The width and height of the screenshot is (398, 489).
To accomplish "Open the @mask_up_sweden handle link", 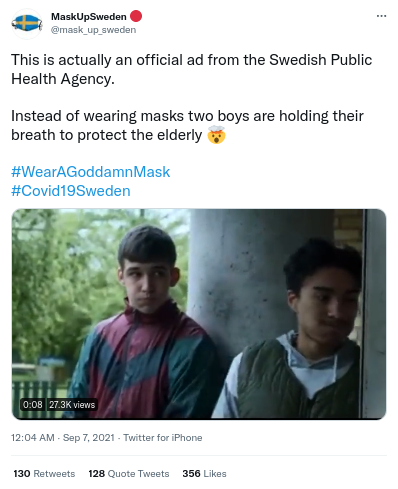I will tap(93, 30).
